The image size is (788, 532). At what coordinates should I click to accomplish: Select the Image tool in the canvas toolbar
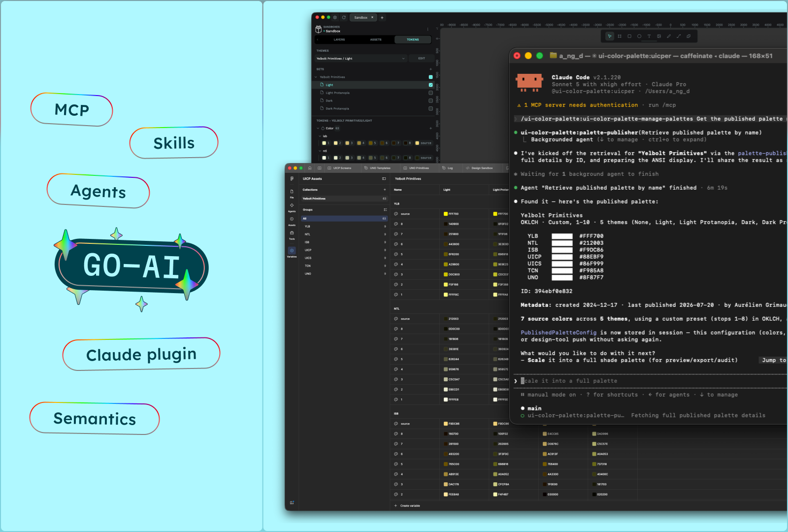click(x=659, y=36)
